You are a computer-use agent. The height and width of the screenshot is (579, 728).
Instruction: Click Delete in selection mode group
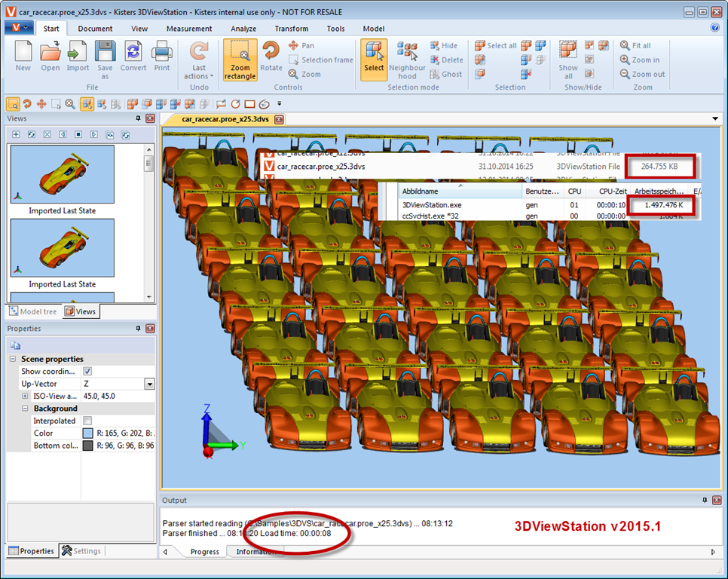point(447,60)
